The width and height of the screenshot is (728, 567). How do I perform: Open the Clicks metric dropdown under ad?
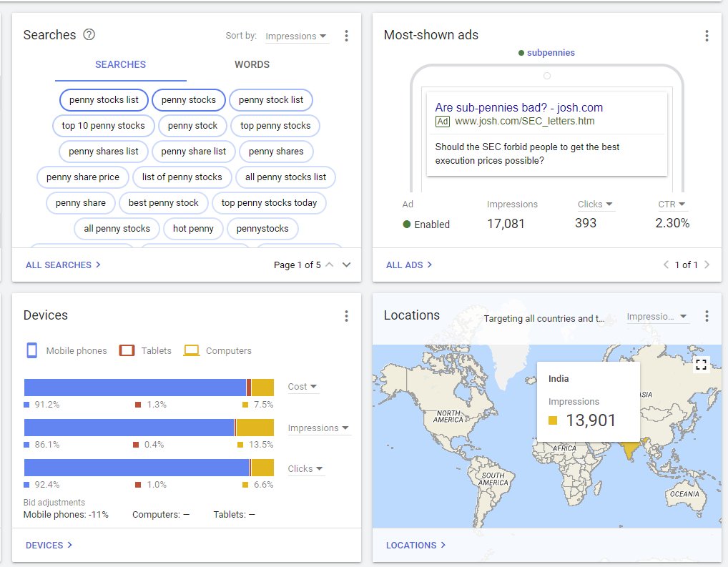coord(596,204)
